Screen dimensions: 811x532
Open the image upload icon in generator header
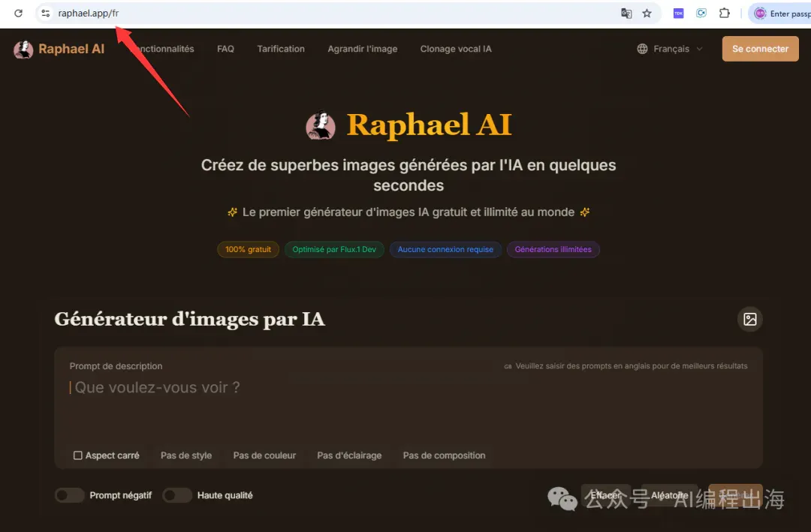coord(750,319)
